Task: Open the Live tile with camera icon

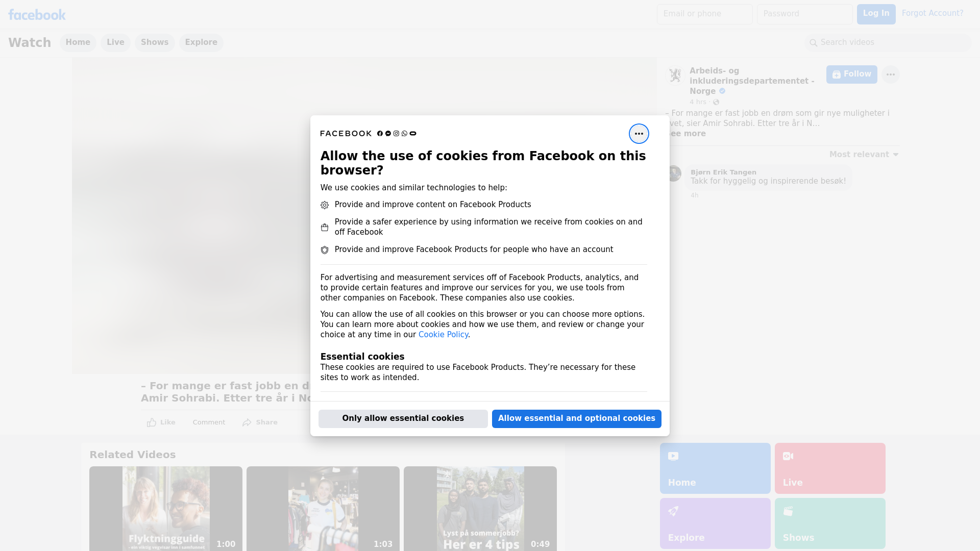Action: (830, 468)
